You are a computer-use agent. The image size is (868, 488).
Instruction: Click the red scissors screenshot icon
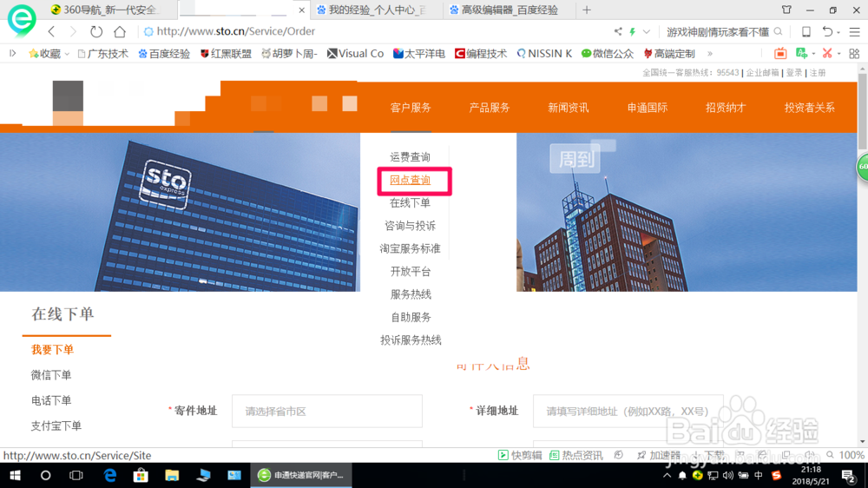(827, 53)
